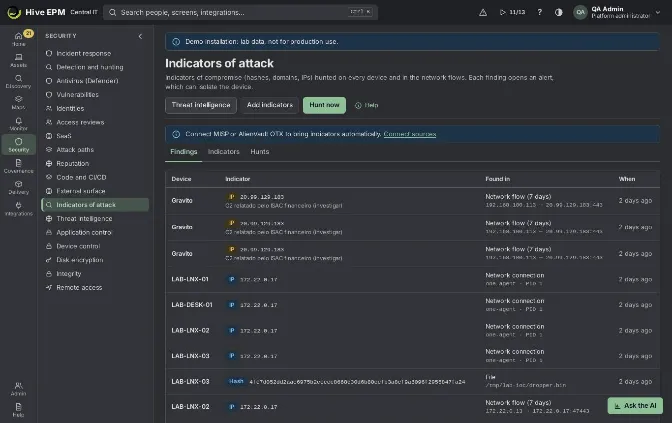
Task: Open the Monitor bell icon in rail
Action: pos(18,123)
